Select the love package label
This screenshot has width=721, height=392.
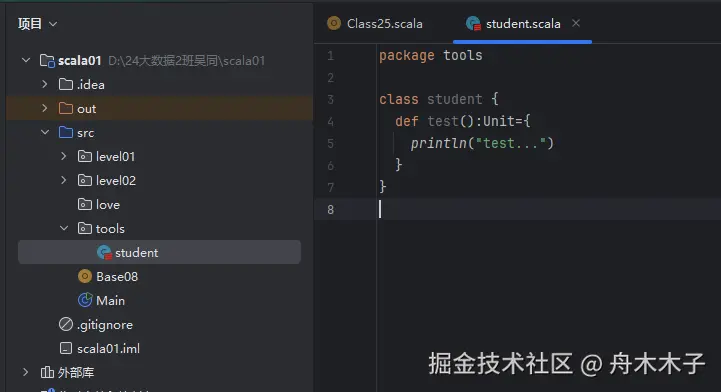pyautogui.click(x=108, y=205)
